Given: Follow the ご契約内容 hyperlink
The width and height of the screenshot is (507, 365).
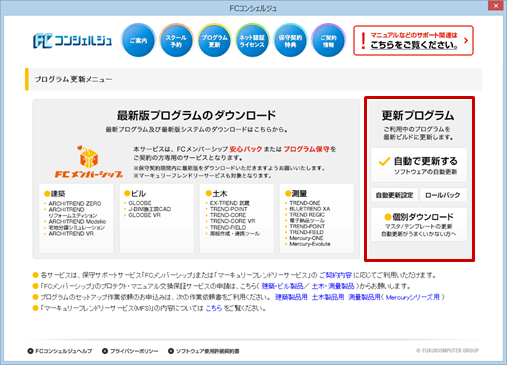Looking at the screenshot, I should click(335, 275).
